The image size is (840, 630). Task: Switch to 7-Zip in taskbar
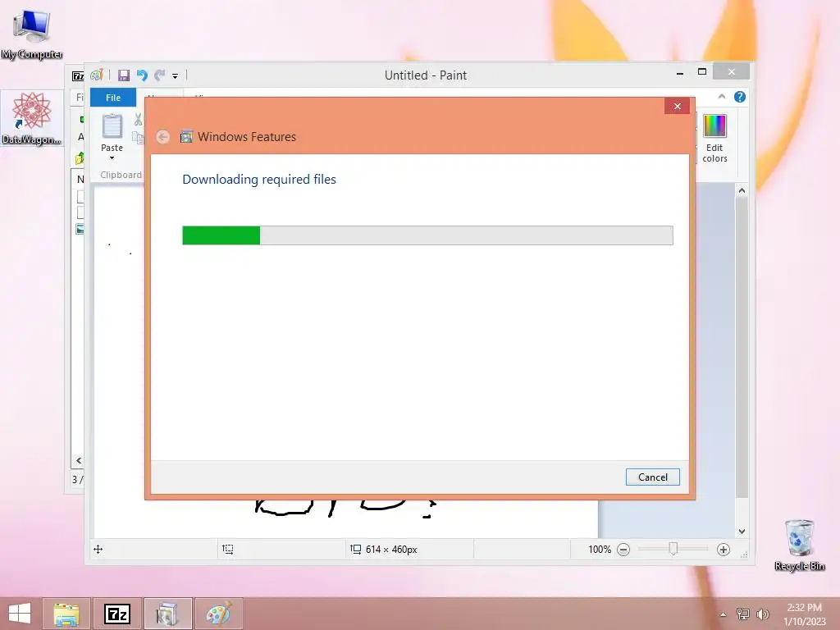coord(116,614)
